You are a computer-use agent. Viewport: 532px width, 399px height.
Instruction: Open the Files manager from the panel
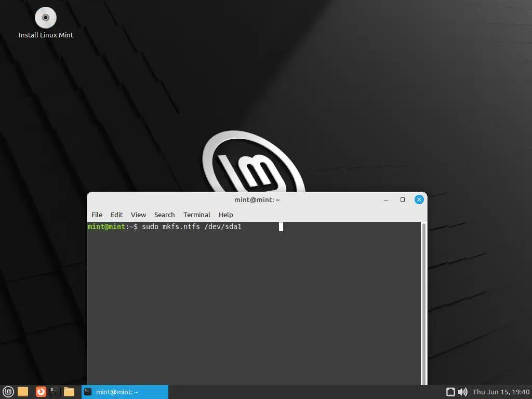coord(69,392)
